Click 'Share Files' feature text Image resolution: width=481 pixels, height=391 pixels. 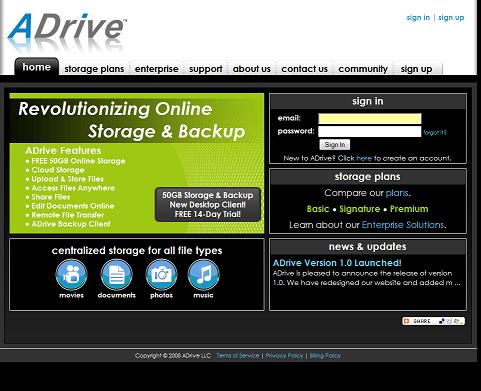51,197
